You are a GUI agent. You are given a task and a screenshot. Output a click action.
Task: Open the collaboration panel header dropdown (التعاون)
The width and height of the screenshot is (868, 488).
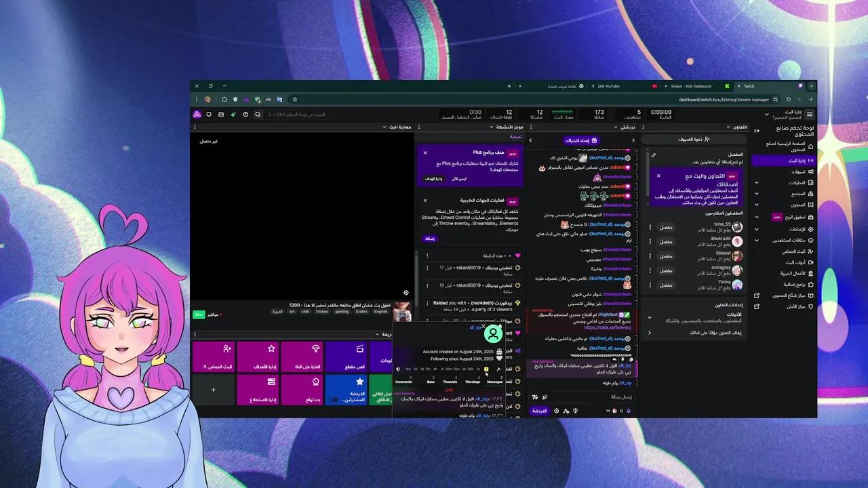pyautogui.click(x=728, y=127)
